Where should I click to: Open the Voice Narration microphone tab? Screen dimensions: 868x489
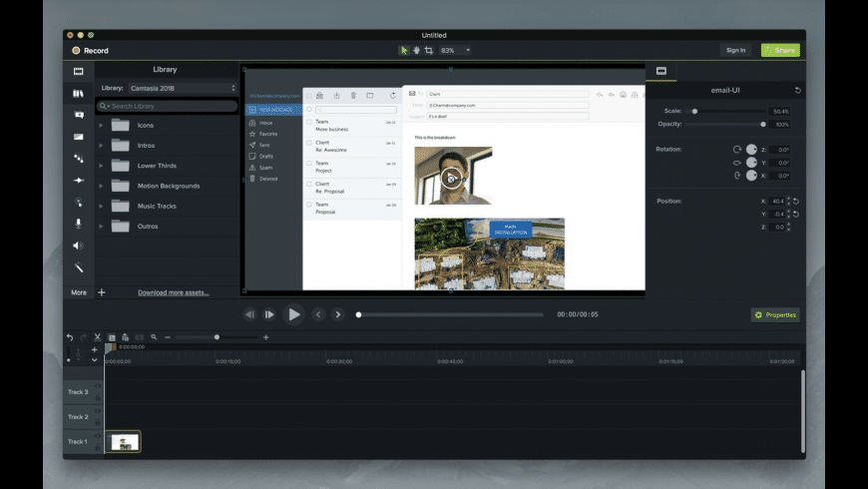click(x=79, y=224)
